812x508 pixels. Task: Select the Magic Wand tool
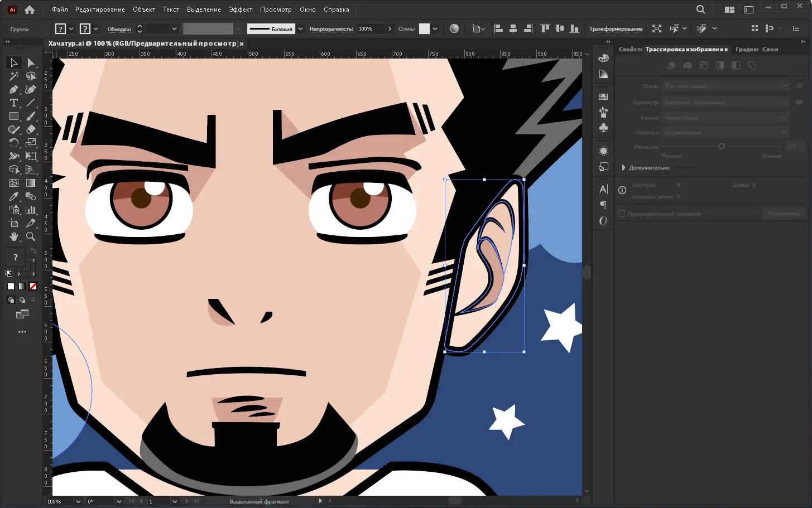coord(14,76)
